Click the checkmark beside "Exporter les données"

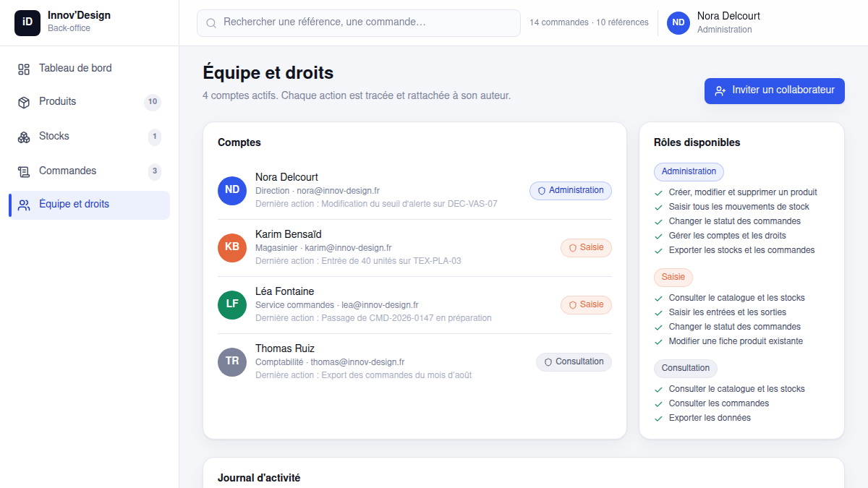[658, 419]
